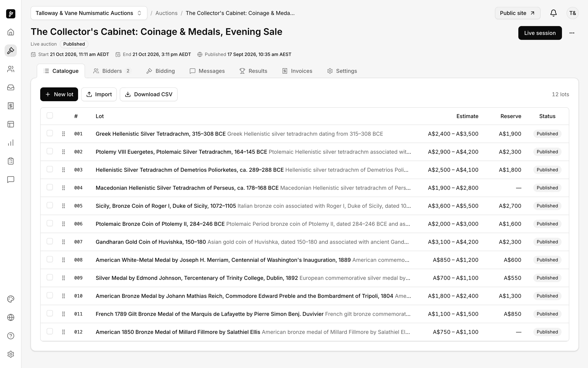Screen dimensions: 588x368
Task: Open the Theme palette icon in sidebar
Action: pos(11,299)
